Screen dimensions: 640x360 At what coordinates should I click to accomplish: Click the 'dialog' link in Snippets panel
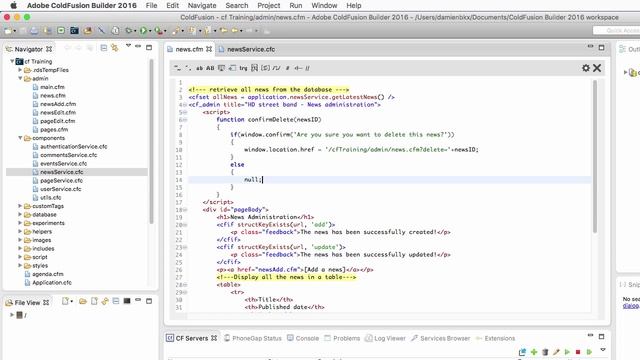click(631, 306)
